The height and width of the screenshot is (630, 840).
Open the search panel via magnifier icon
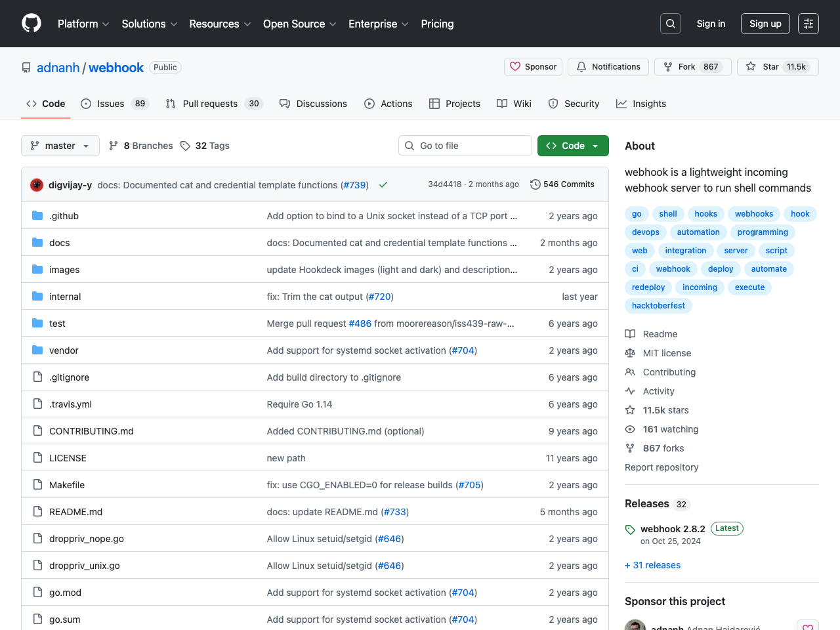coord(670,24)
